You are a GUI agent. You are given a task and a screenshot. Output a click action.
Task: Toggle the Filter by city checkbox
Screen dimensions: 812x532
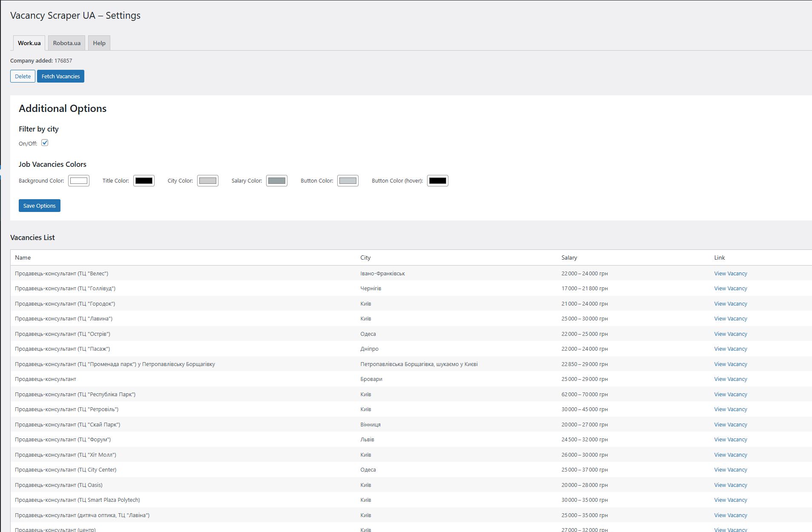[x=45, y=143]
